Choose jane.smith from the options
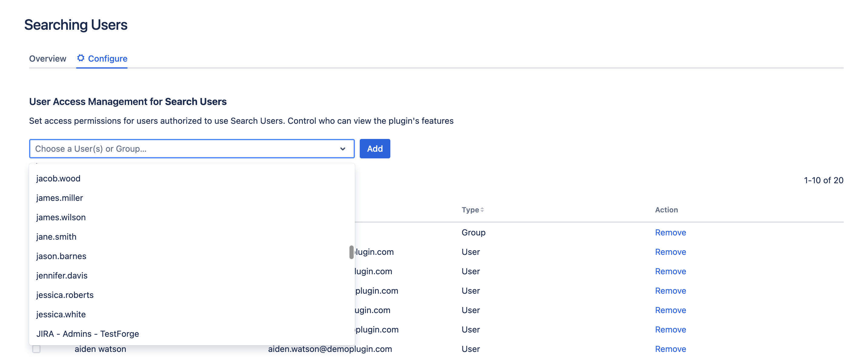 pyautogui.click(x=56, y=237)
